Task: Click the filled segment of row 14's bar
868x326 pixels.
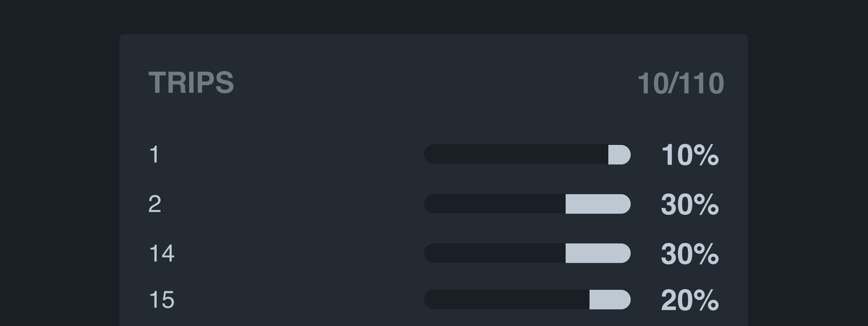Action: click(x=597, y=253)
